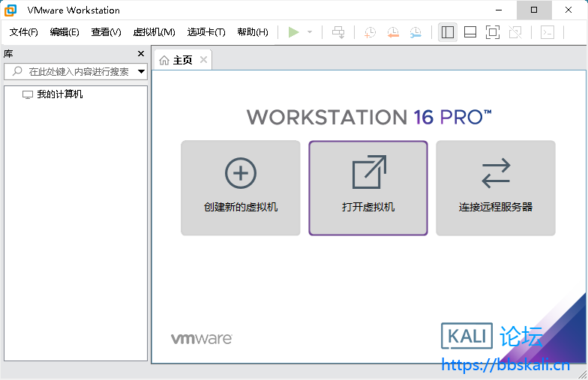Click the revert to snapshot icon
The width and height of the screenshot is (588, 380).
[392, 32]
